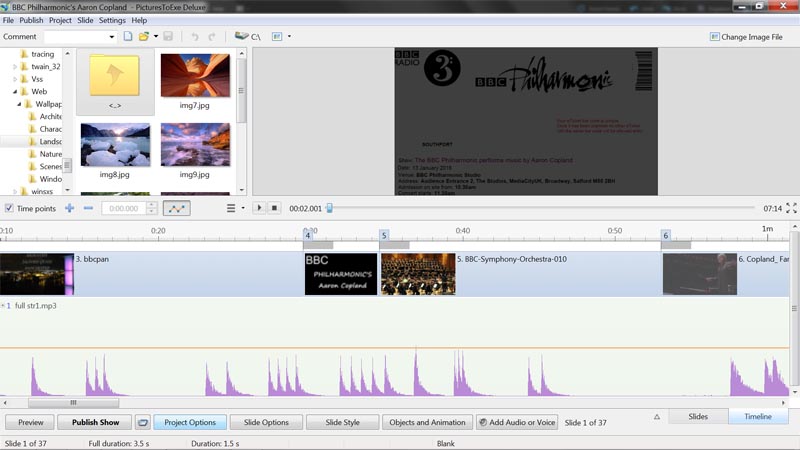Click the icon button beside Publish Show
The image size is (800, 450).
(143, 422)
